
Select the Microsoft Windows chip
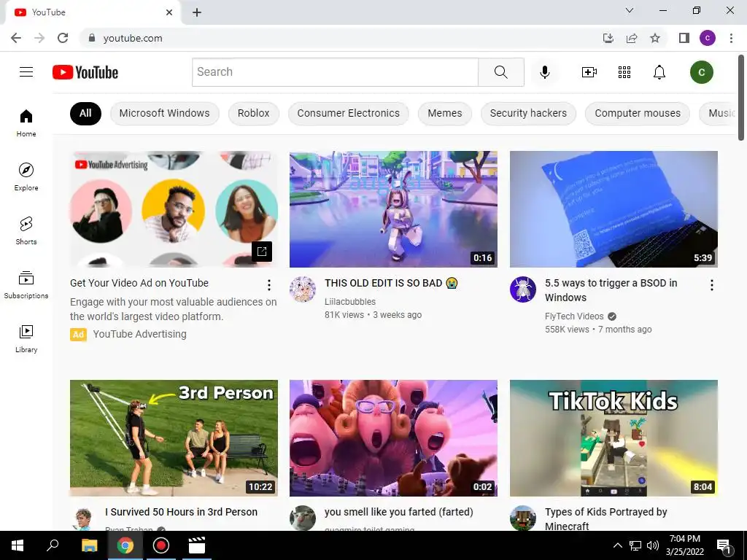pos(164,113)
